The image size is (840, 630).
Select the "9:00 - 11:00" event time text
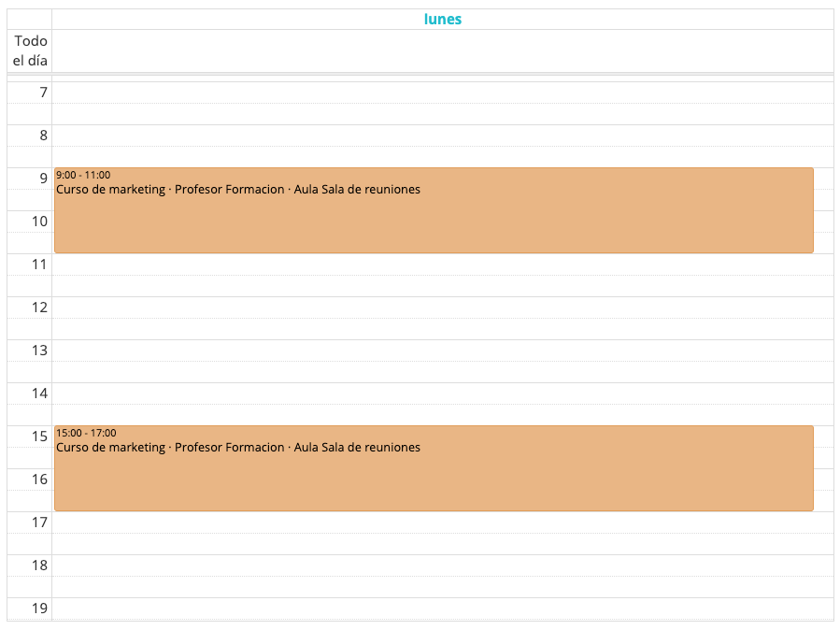coord(83,175)
